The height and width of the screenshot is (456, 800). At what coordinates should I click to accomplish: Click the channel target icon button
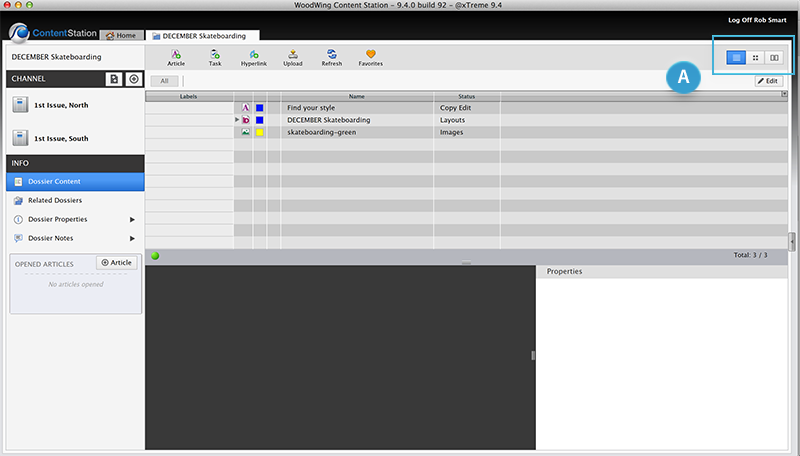(134, 79)
